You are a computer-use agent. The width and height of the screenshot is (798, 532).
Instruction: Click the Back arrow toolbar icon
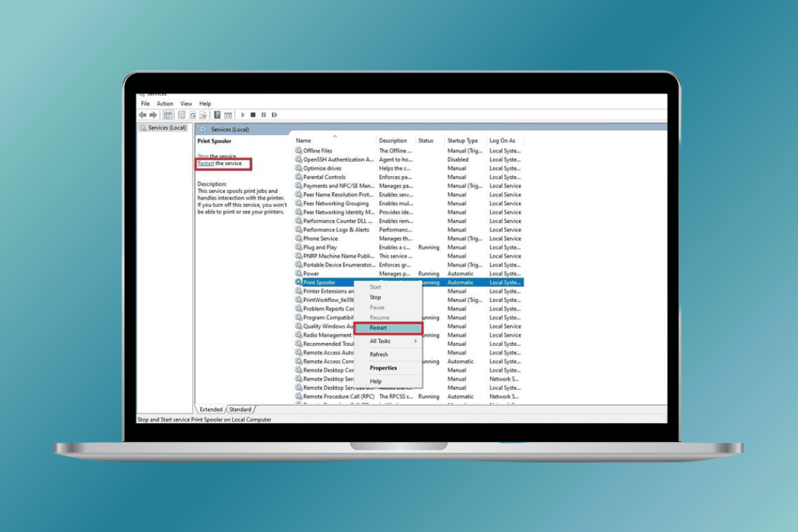[142, 115]
